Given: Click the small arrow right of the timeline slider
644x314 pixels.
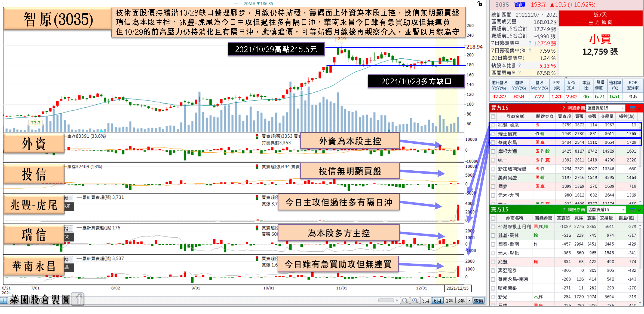Looking at the screenshot, I should click(397, 300).
